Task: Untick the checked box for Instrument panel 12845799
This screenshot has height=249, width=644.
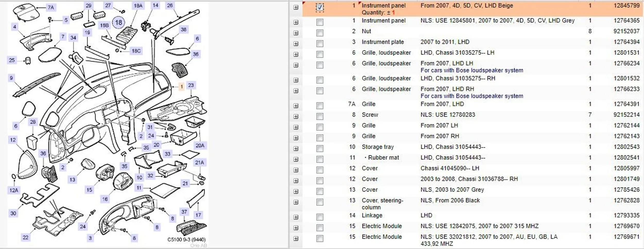Action: 320,7
